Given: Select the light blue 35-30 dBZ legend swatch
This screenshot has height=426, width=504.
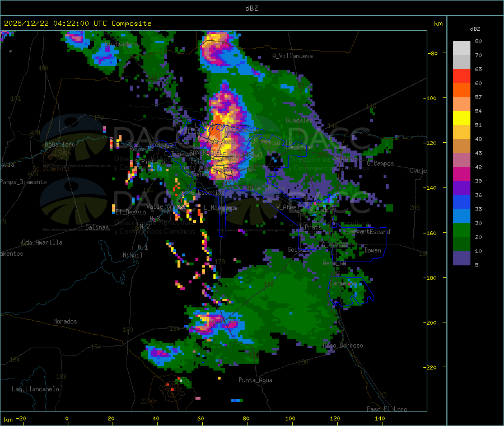Looking at the screenshot, I should [461, 216].
